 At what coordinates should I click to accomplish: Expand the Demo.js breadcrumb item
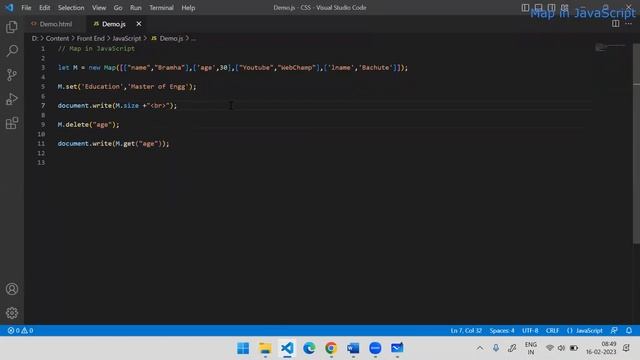pos(167,38)
